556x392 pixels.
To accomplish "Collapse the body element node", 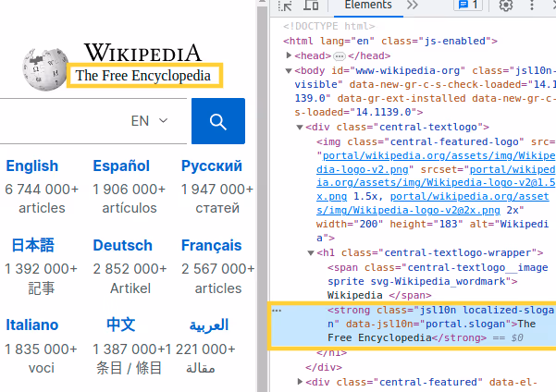I will pyautogui.click(x=289, y=71).
